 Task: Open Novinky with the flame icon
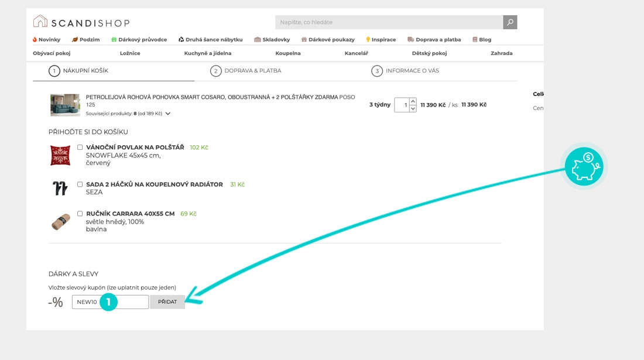(46, 40)
